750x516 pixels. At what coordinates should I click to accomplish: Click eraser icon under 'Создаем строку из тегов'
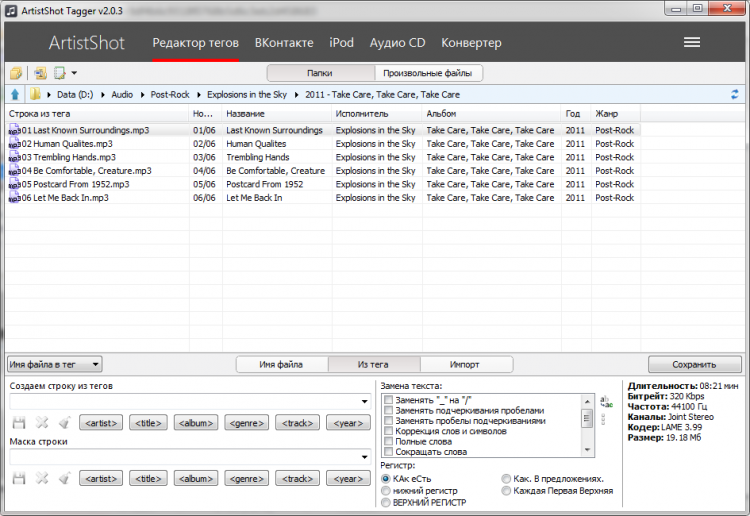tap(63, 423)
